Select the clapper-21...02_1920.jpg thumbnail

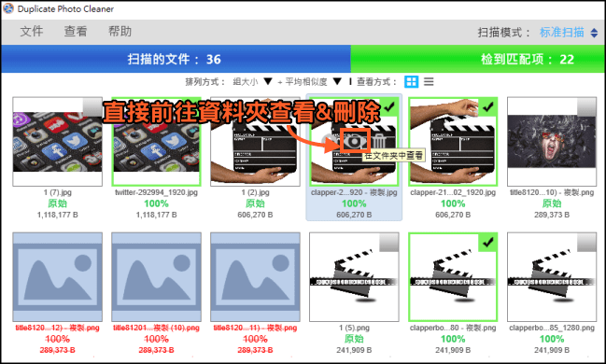[x=453, y=142]
